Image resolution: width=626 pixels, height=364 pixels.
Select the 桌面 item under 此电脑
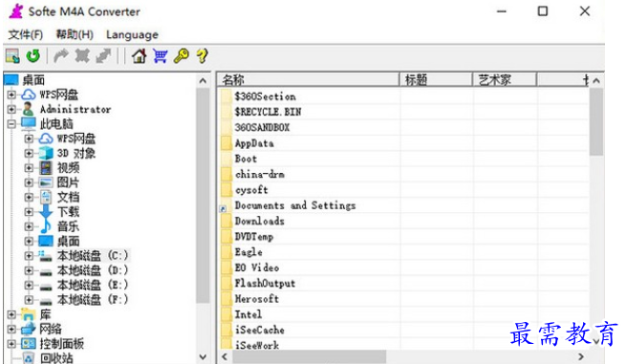tap(68, 241)
